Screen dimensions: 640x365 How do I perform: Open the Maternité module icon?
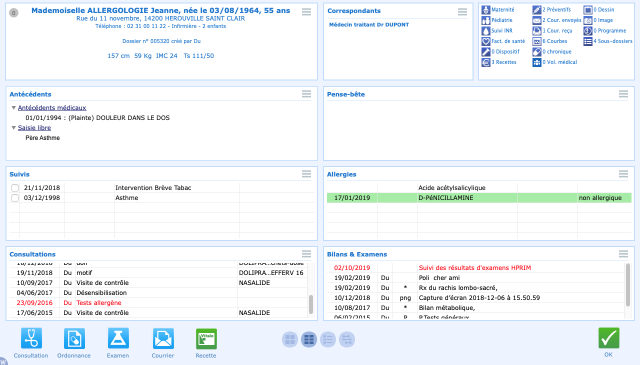point(486,10)
